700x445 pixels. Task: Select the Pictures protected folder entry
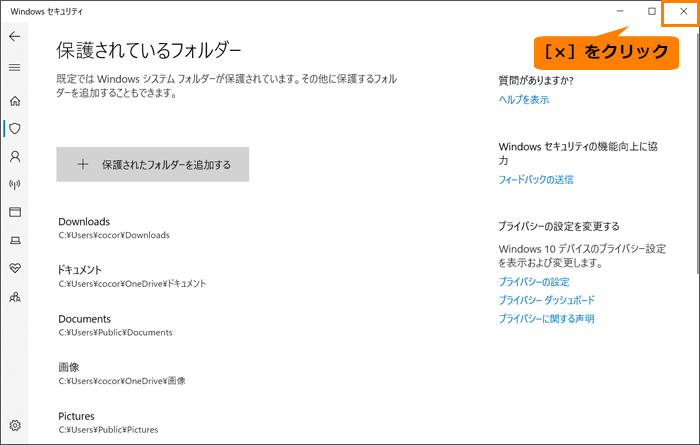click(x=108, y=422)
